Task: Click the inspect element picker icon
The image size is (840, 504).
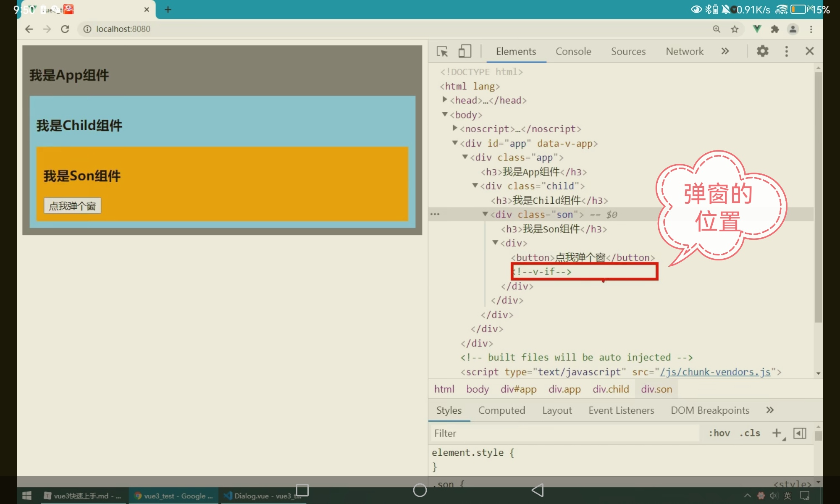Action: (442, 51)
